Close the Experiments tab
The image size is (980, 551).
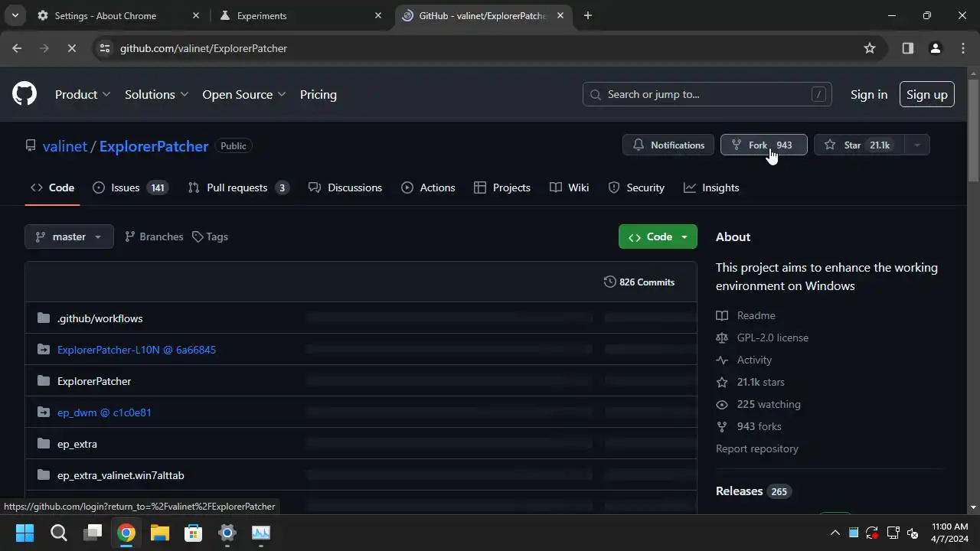(378, 15)
